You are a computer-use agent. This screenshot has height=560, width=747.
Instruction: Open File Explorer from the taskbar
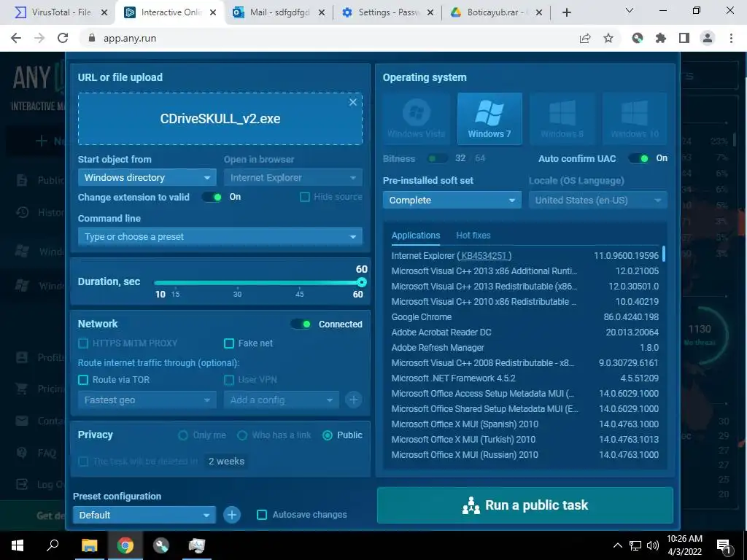click(89, 545)
